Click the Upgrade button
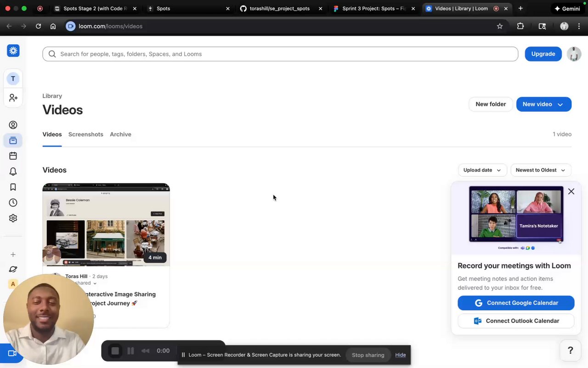 [543, 54]
